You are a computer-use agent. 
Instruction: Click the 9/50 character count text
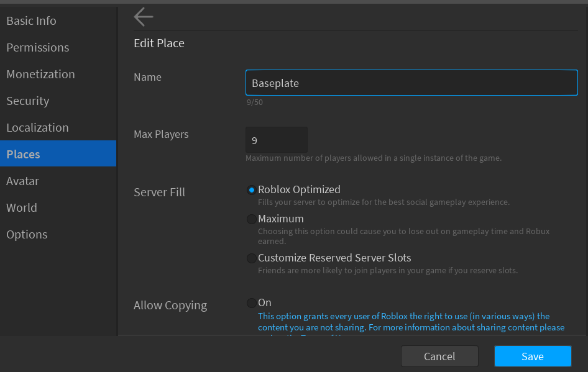(255, 102)
